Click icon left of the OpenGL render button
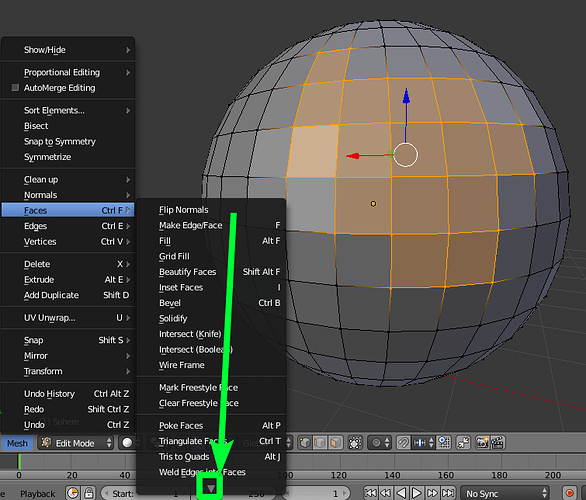Screen dimensions: 586x500 [x=463, y=443]
